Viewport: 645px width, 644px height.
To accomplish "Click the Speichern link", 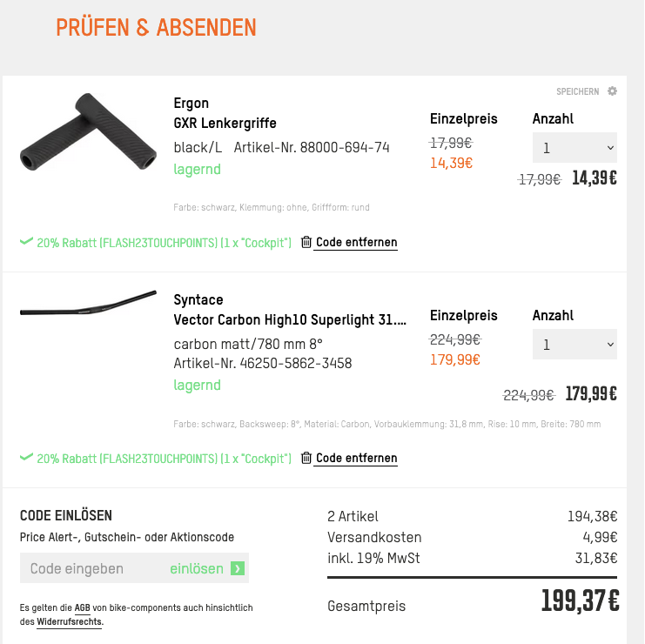I will point(578,91).
